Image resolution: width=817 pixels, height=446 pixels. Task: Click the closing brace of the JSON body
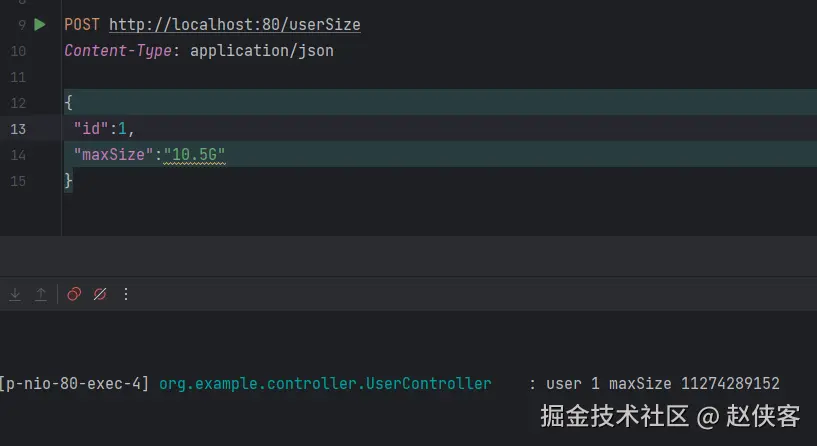pyautogui.click(x=68, y=180)
